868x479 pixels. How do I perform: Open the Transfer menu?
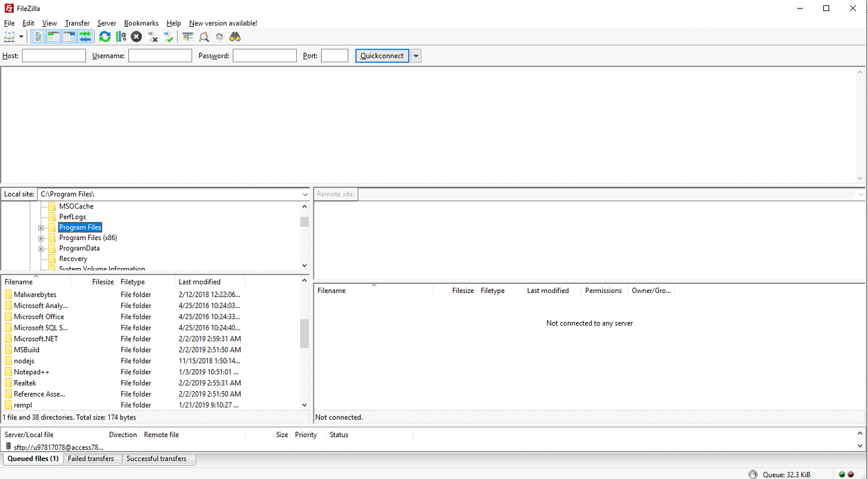(77, 23)
